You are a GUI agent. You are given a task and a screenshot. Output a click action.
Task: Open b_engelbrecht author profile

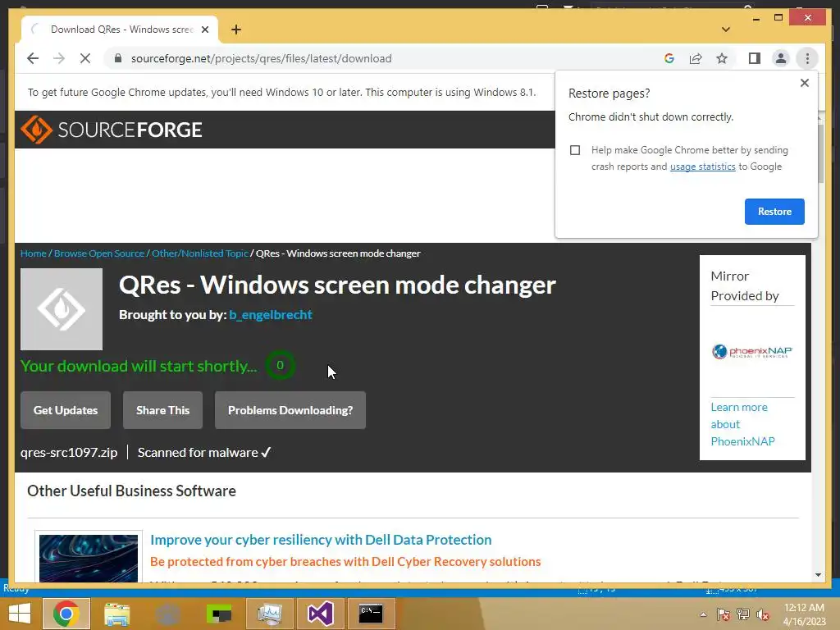coord(271,315)
